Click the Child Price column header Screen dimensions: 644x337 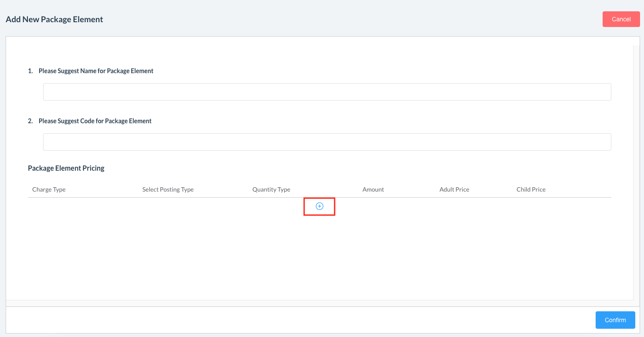point(531,189)
